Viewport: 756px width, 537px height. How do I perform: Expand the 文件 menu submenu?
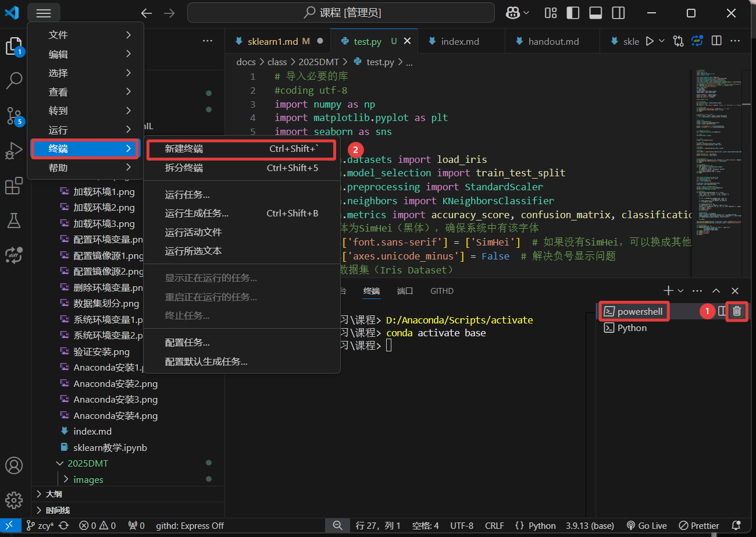tap(85, 35)
